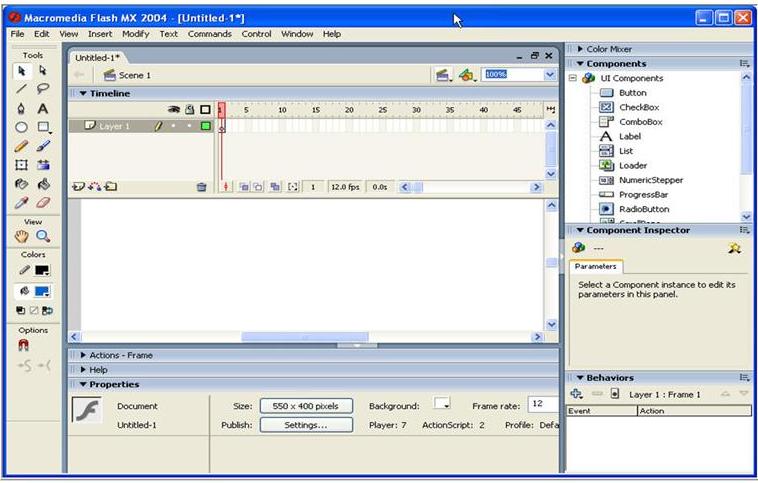
Task: Expand the Help panel
Action: (83, 369)
